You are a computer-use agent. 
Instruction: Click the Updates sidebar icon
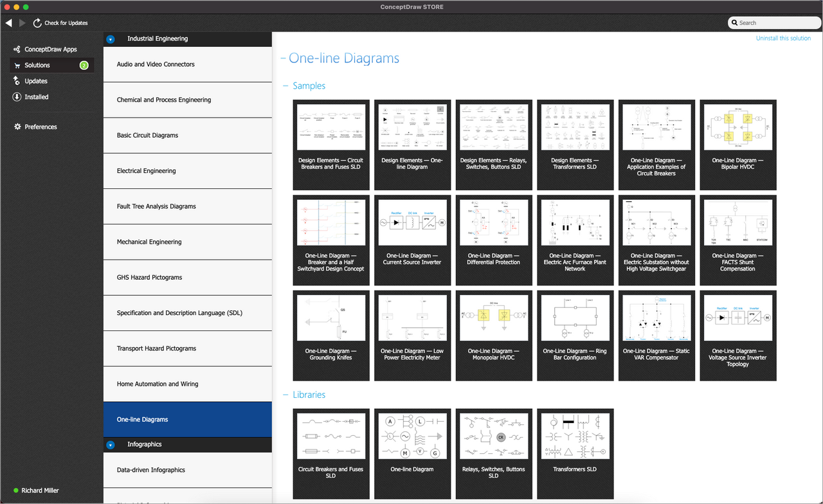tap(17, 81)
